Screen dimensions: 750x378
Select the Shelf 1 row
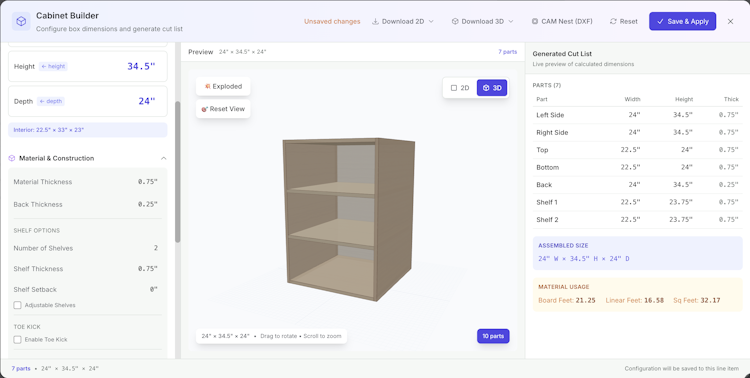click(x=637, y=202)
